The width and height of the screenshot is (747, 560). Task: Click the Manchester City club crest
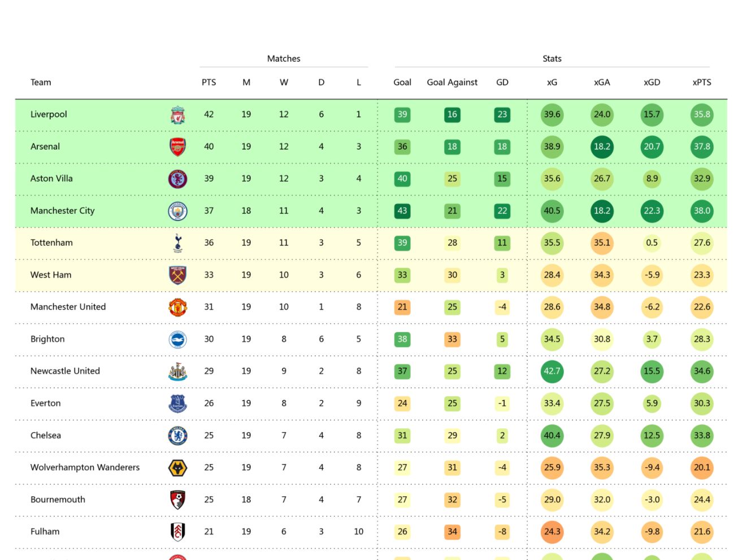[177, 211]
